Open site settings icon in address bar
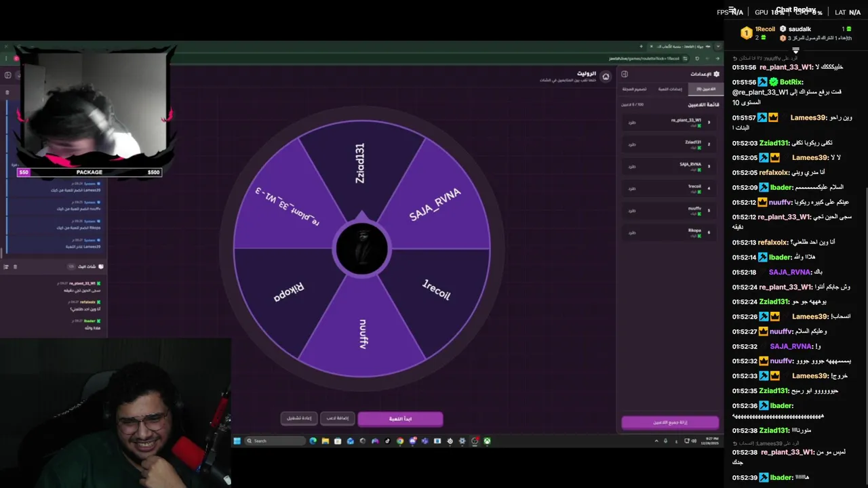 coord(685,58)
